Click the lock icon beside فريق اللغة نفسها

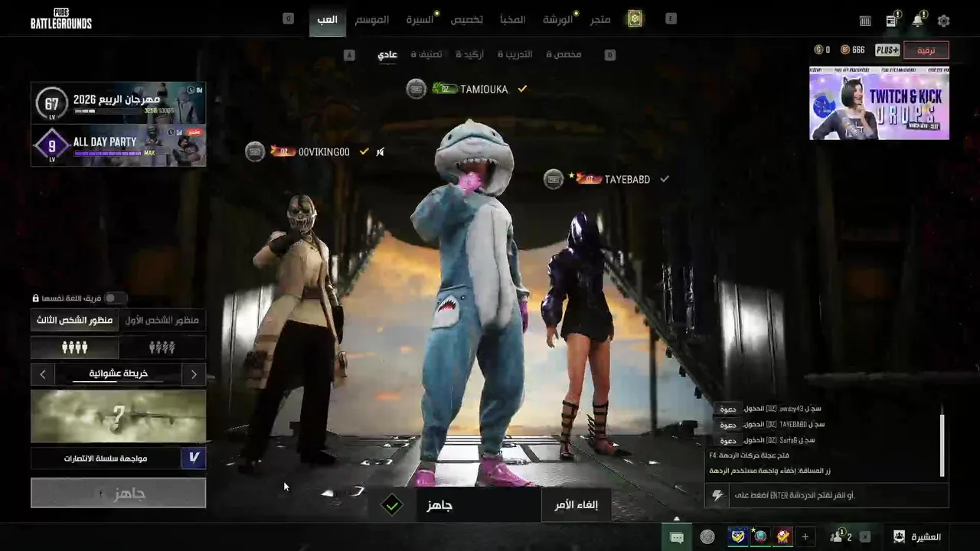(35, 298)
